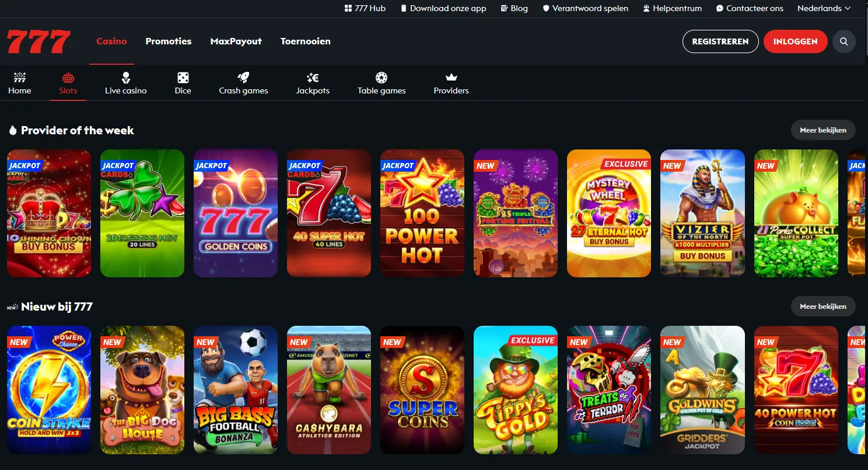Screen dimensions: 868x470
Task: Open the 10 Shining Crown Buy Bonus game
Action: click(x=49, y=213)
